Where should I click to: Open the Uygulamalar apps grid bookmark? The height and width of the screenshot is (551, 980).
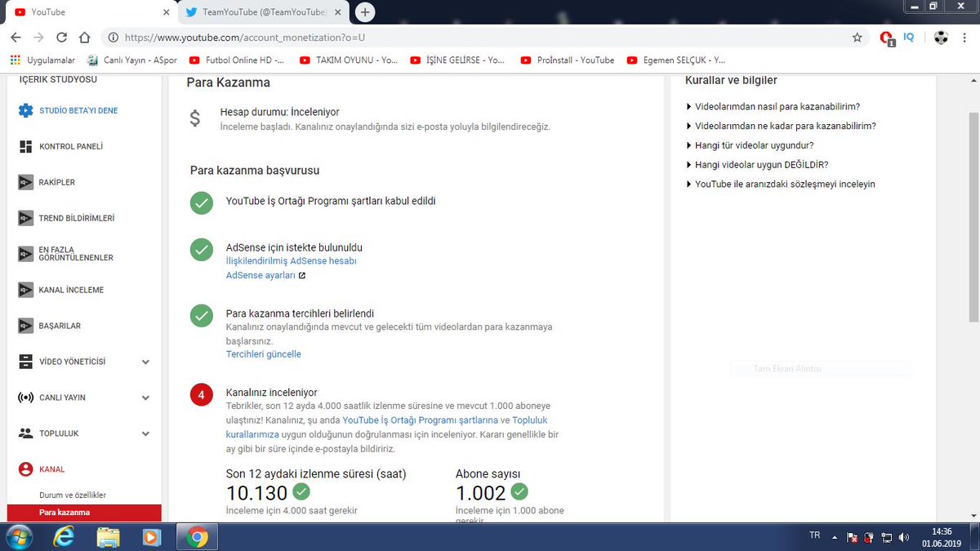[x=42, y=60]
